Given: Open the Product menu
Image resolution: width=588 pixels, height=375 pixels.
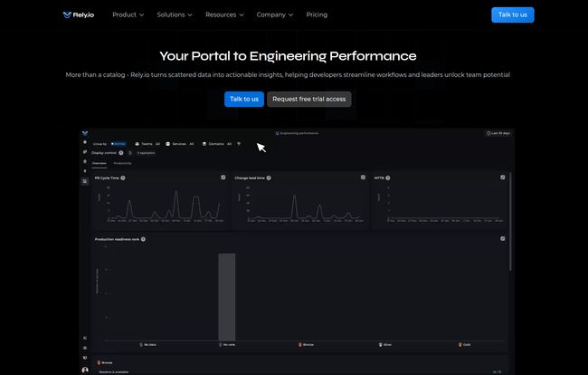Looking at the screenshot, I should coord(128,14).
